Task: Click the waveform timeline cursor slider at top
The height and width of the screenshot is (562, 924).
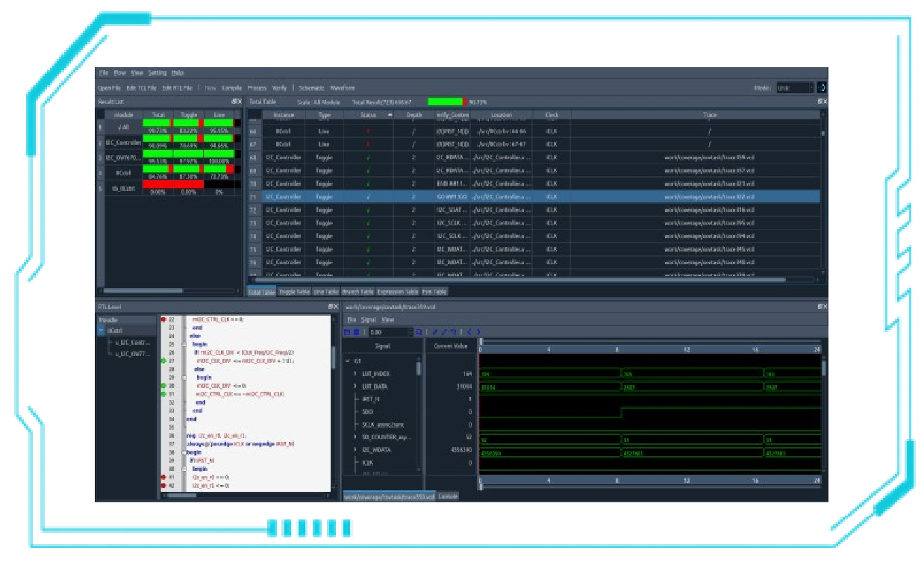Action: pyautogui.click(x=481, y=341)
